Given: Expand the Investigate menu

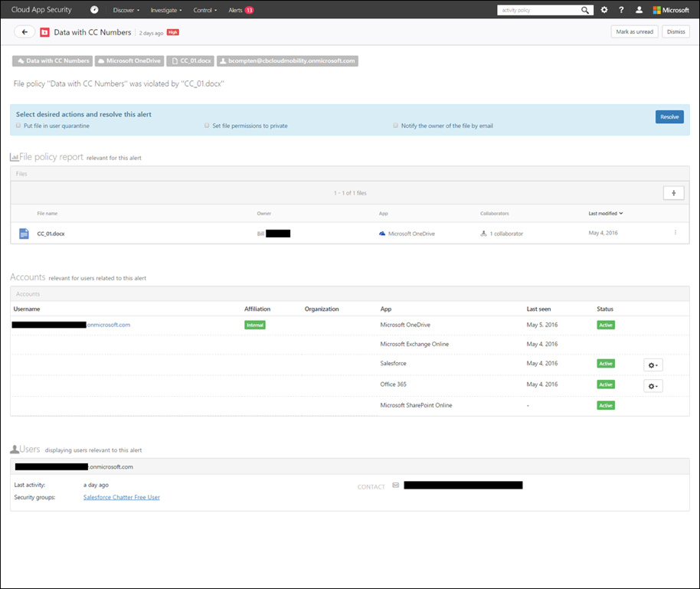Looking at the screenshot, I should (x=166, y=10).
